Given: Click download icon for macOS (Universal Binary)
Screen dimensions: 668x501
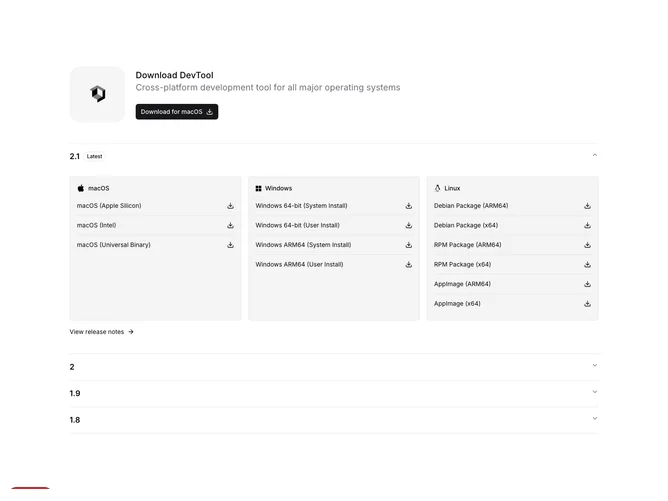Looking at the screenshot, I should pyautogui.click(x=230, y=245).
